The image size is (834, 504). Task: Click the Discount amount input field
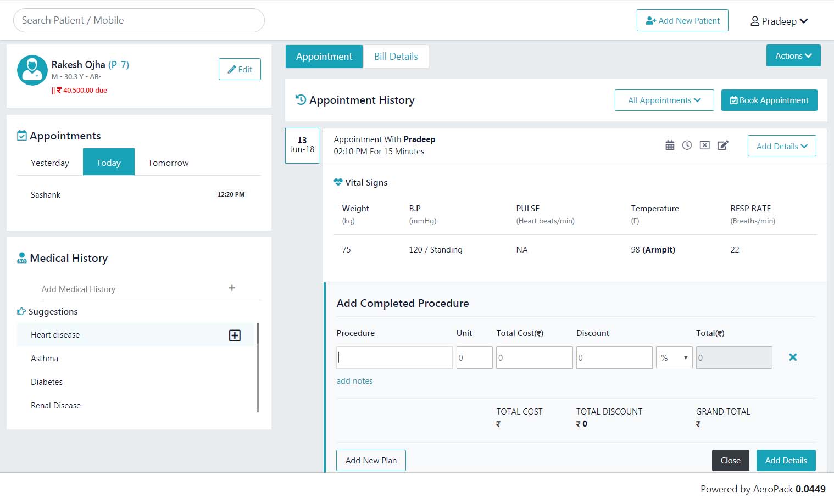[614, 357]
